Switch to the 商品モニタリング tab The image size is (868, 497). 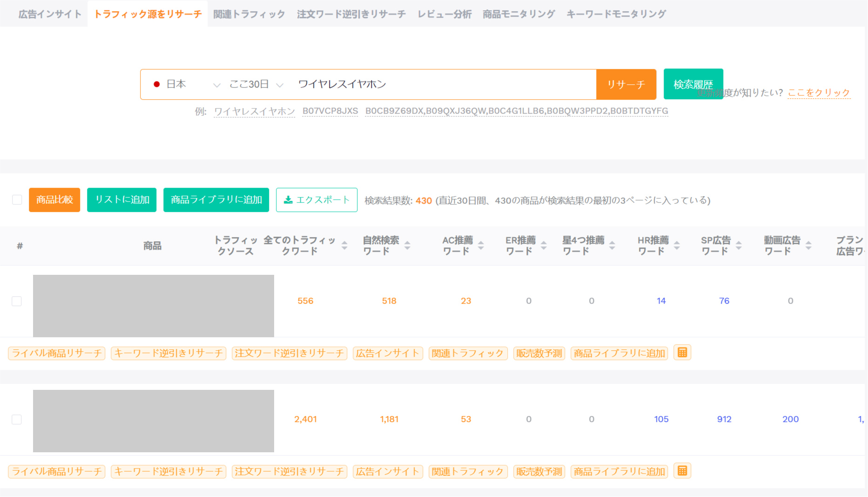pyautogui.click(x=518, y=14)
